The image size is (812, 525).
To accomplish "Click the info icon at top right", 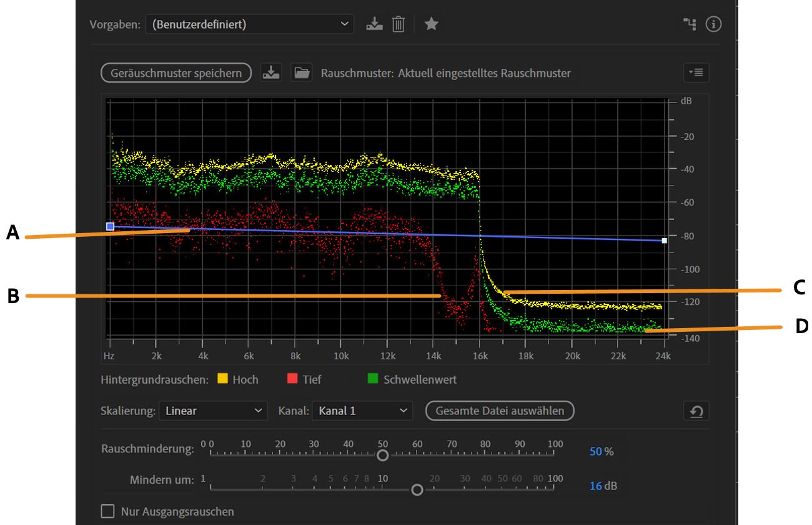I will coord(713,24).
